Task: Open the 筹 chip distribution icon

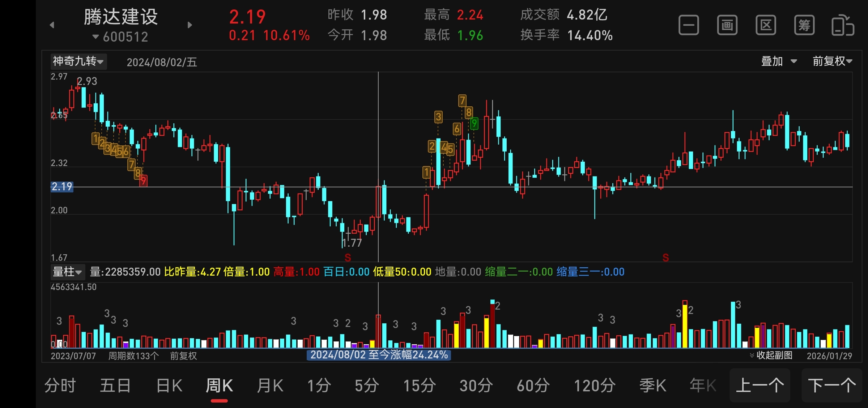Action: click(x=804, y=25)
